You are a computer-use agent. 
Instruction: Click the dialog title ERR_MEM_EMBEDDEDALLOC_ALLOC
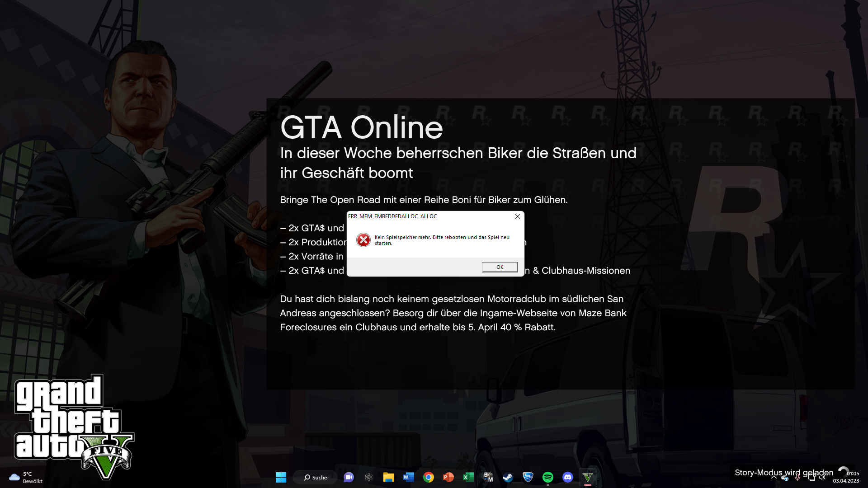pyautogui.click(x=392, y=216)
